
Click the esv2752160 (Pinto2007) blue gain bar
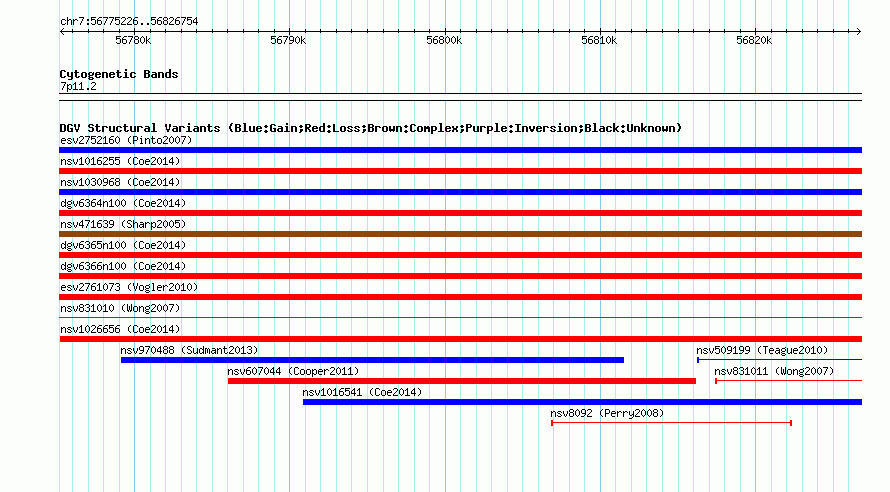tap(460, 150)
